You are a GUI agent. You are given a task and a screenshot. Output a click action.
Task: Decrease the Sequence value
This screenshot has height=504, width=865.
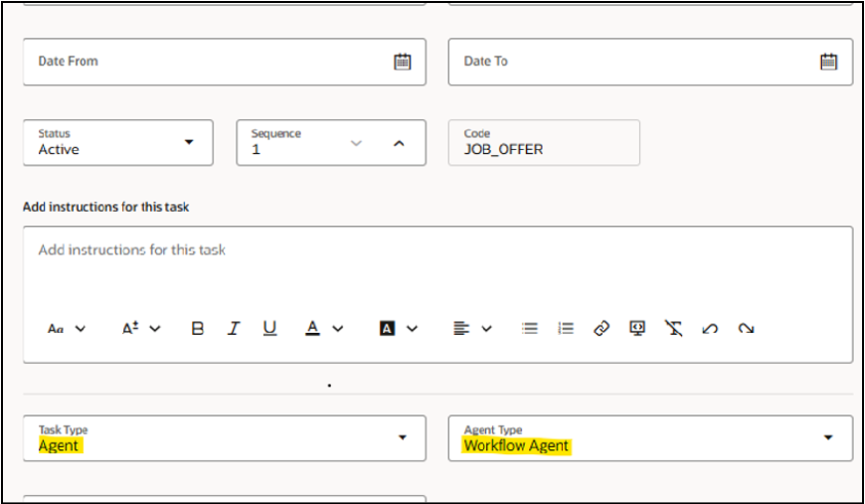[356, 143]
